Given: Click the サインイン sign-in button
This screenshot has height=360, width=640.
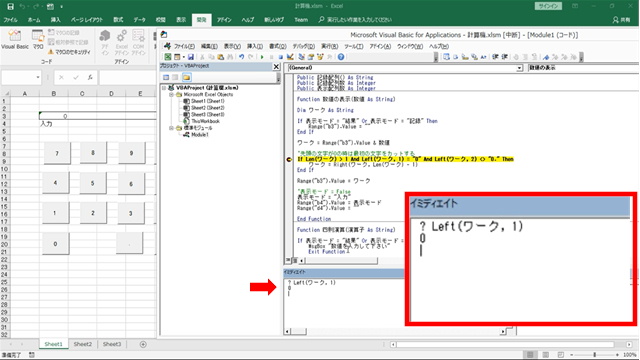Looking at the screenshot, I should 548,6.
